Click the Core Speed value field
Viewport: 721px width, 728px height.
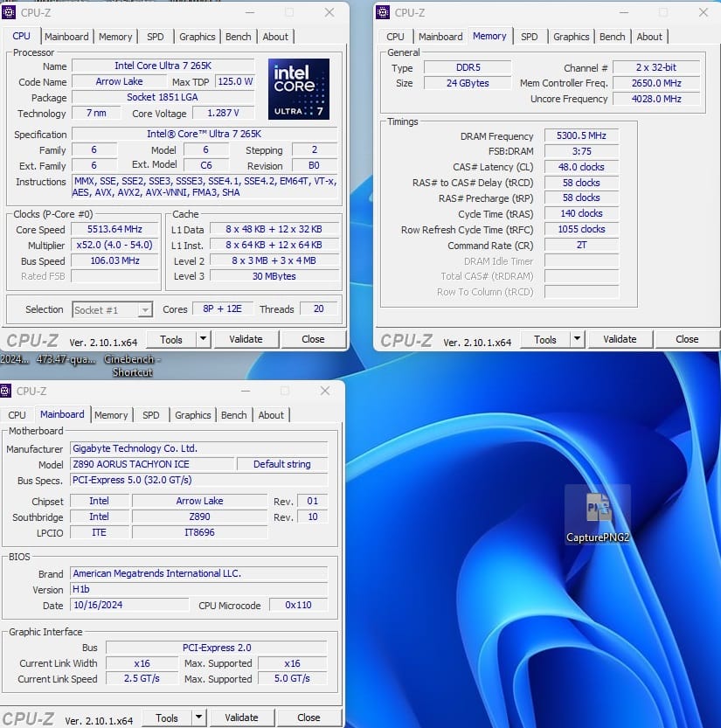click(114, 230)
